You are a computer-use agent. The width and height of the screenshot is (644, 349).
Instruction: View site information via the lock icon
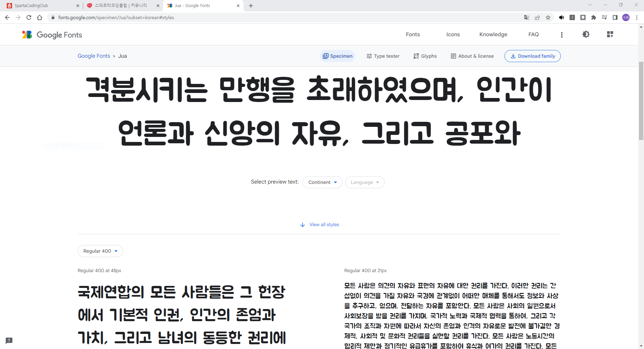pos(53,17)
